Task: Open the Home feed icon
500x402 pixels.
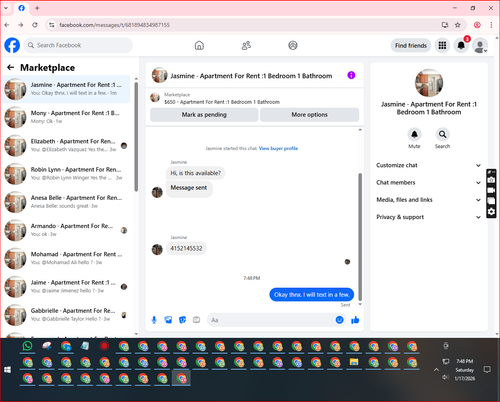Action: [x=199, y=45]
